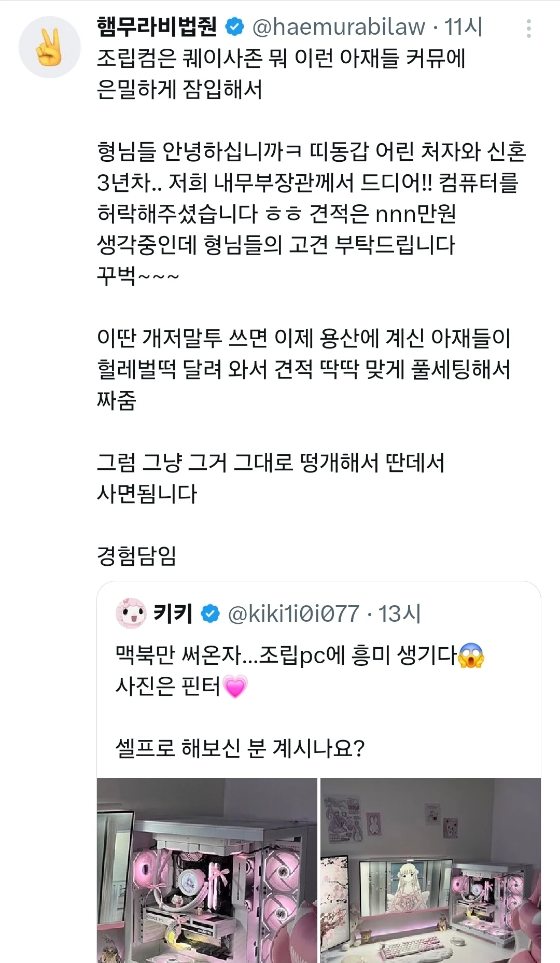Click verified badge next to 키키
The image size is (560, 963).
(x=210, y=614)
